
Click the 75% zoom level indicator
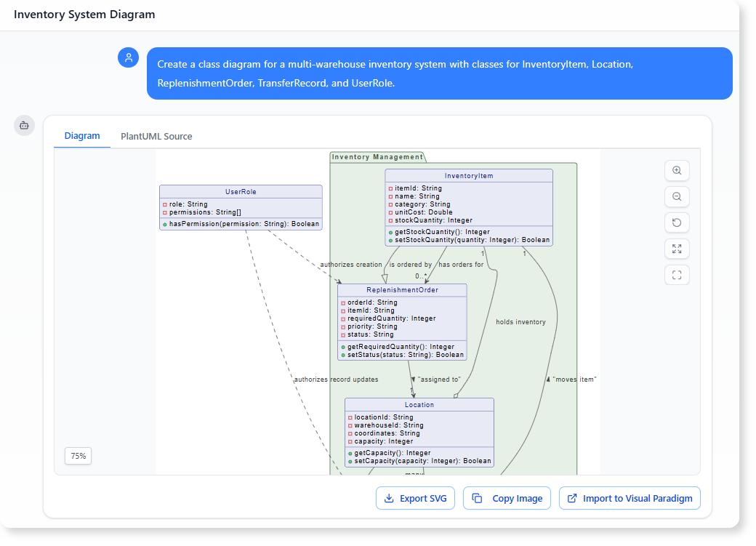point(78,456)
